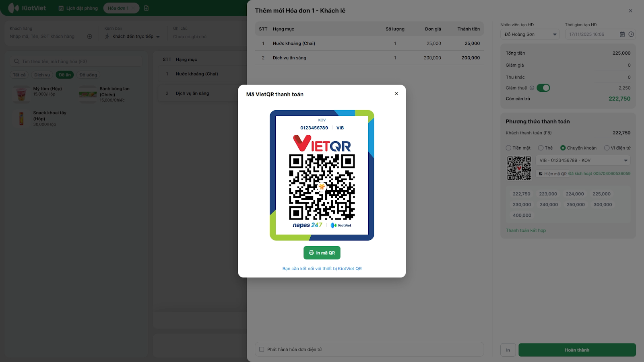Open the Nhân viên tạo HĐ dropdown

click(x=530, y=35)
